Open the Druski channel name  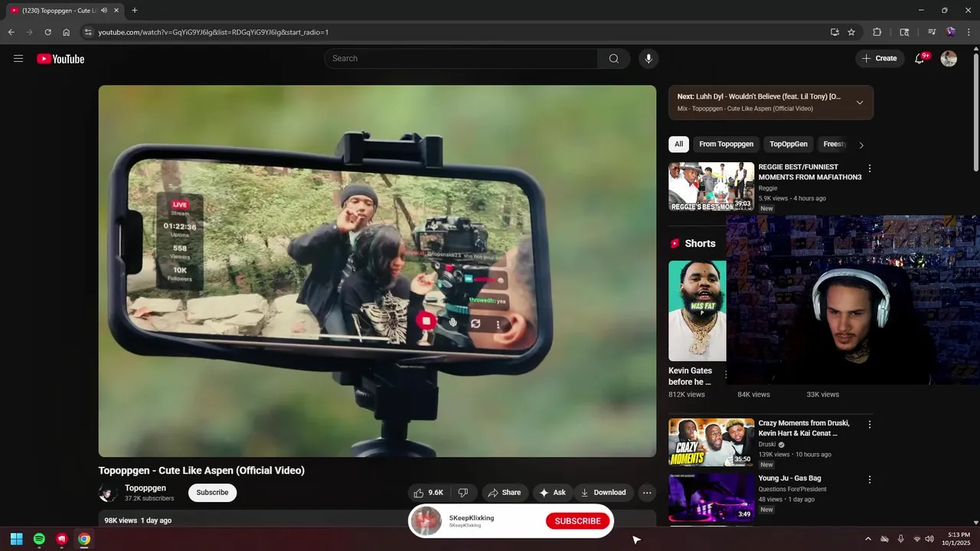point(767,444)
